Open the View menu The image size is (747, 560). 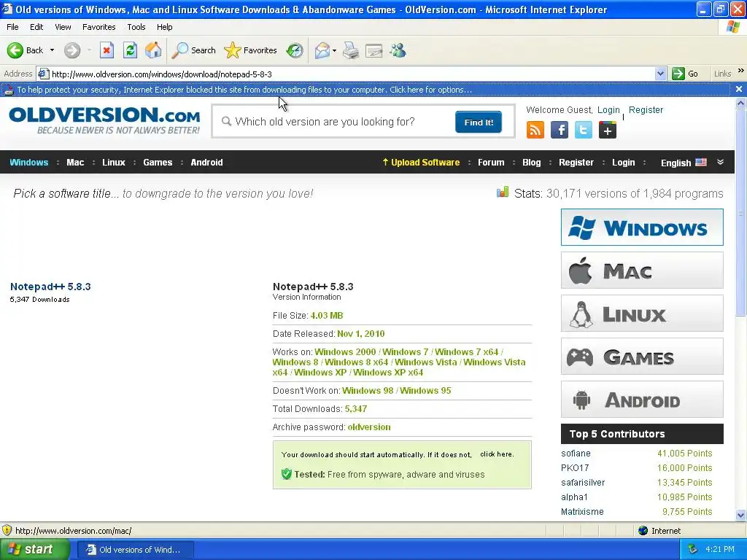tap(63, 27)
